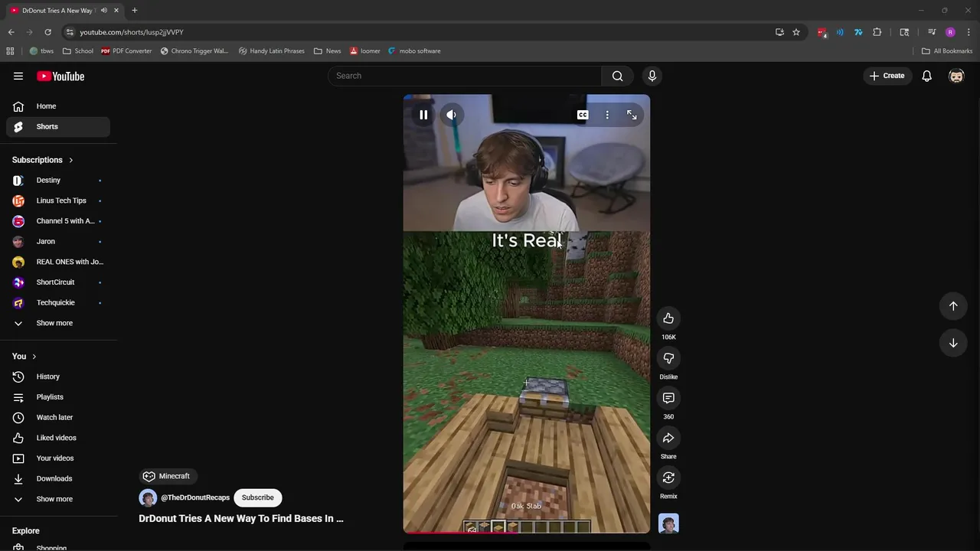Open REAL ONES subscription
Image resolution: width=980 pixels, height=551 pixels.
click(58, 262)
